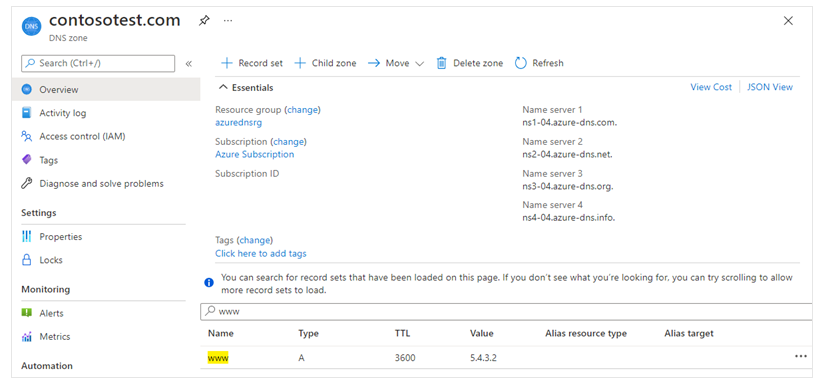The width and height of the screenshot is (829, 388).
Task: Click the JSON View link
Action: pos(769,87)
